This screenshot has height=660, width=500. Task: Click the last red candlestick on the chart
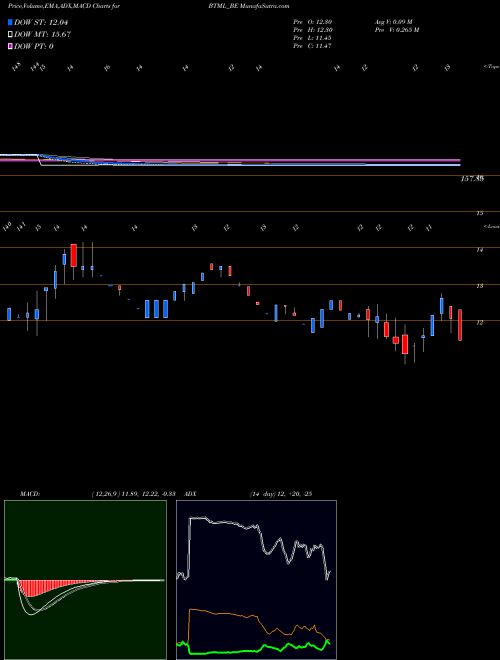(x=460, y=325)
